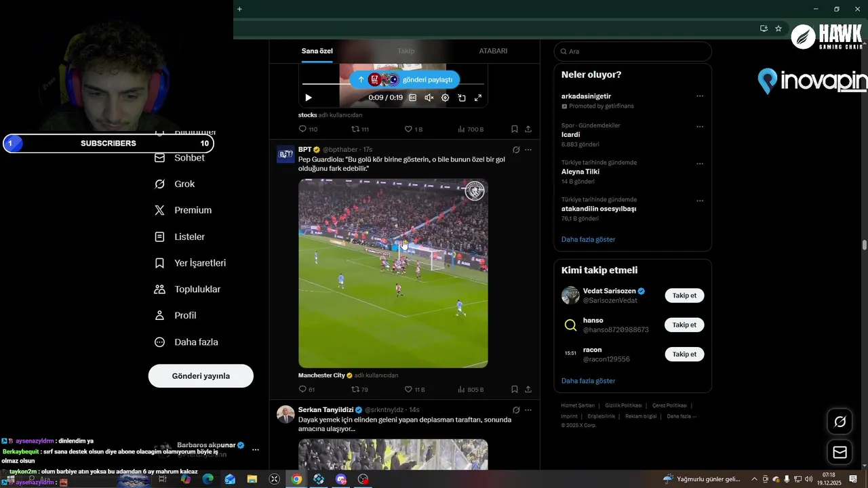This screenshot has width=868, height=488.
Task: Expand the Daha fazla sidebar menu
Action: (x=186, y=342)
